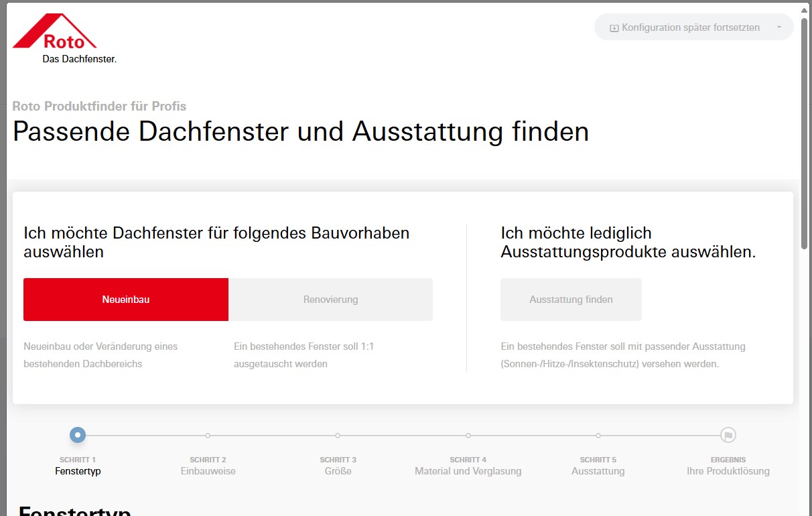Select the Schritt 3 progress dot

pos(338,436)
